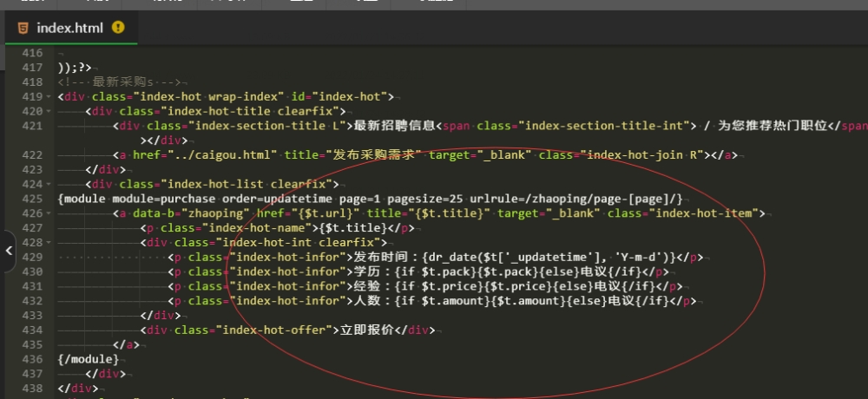Fold the index-hot-title div at line 420
This screenshot has width=868, height=399.
(x=49, y=111)
